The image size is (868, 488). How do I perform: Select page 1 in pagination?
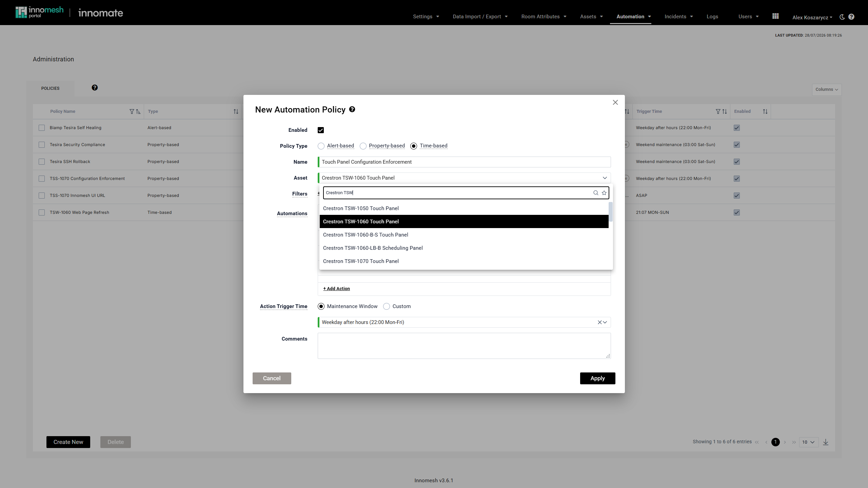775,442
